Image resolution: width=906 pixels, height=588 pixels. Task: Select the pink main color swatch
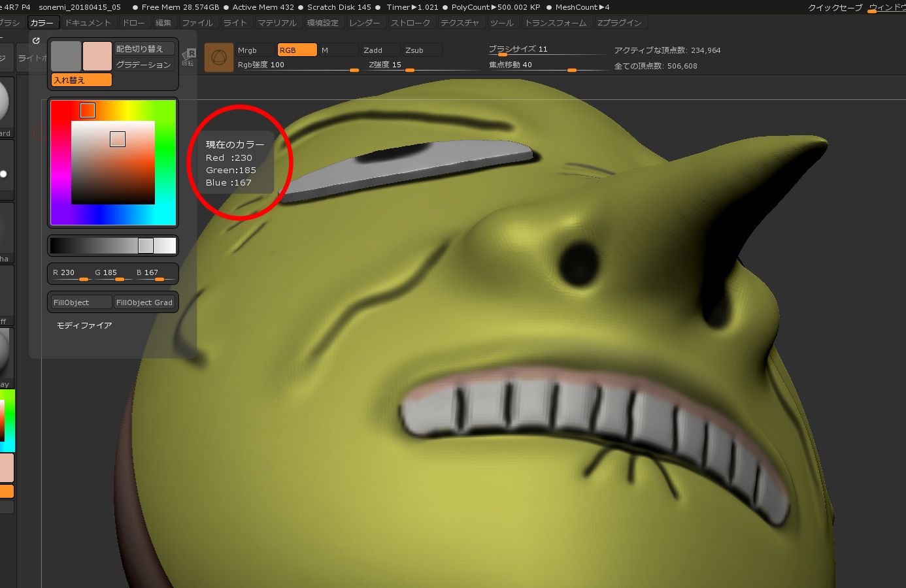tap(97, 56)
